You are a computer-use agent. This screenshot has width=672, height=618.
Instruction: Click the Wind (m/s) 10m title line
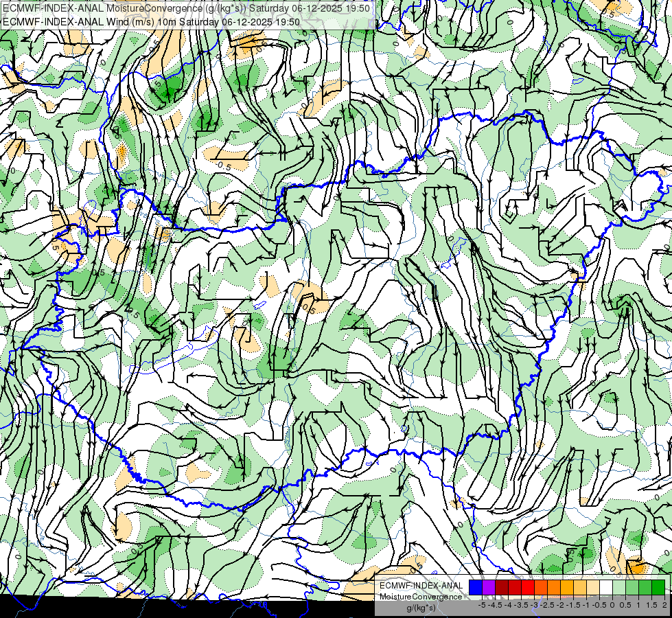pyautogui.click(x=151, y=21)
